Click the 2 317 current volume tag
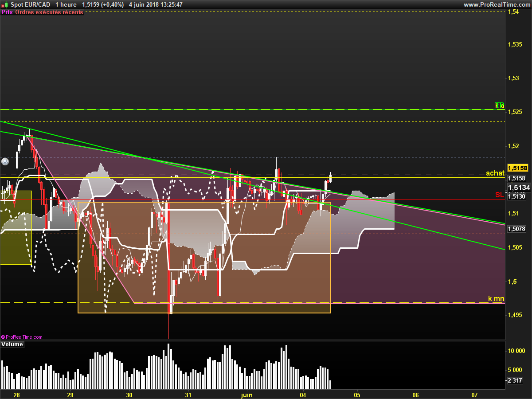This screenshot has width=532, height=399. (515, 380)
